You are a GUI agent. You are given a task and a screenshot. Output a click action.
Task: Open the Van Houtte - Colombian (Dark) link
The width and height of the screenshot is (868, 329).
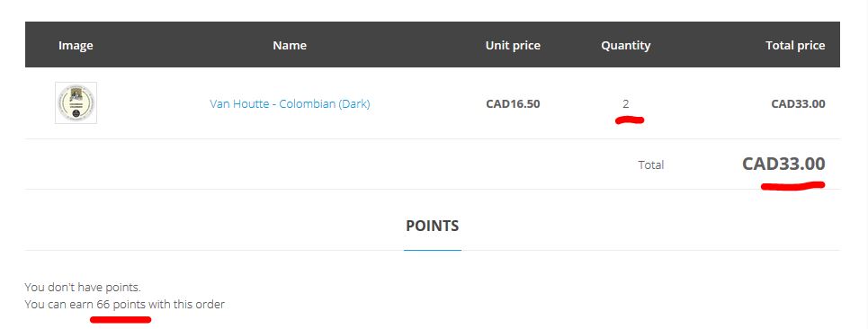290,103
